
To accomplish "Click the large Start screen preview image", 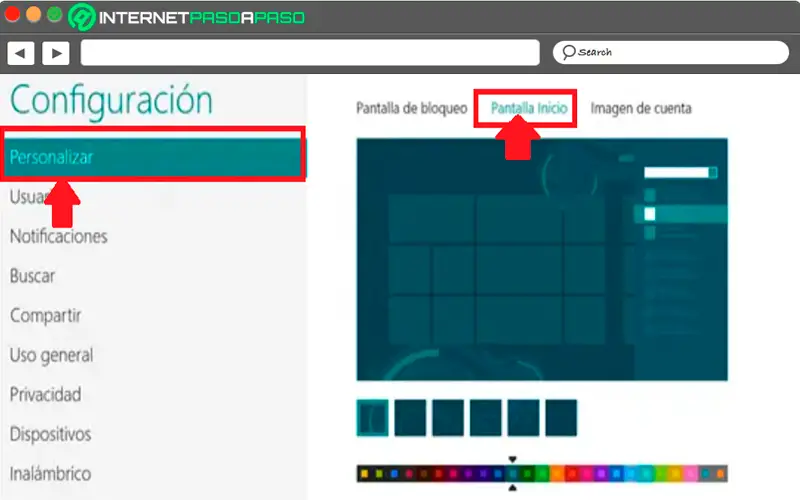I will (x=542, y=259).
